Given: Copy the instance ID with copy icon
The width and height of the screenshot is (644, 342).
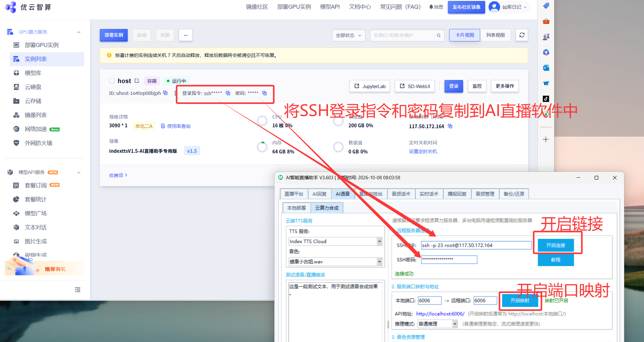Looking at the screenshot, I should tap(165, 93).
